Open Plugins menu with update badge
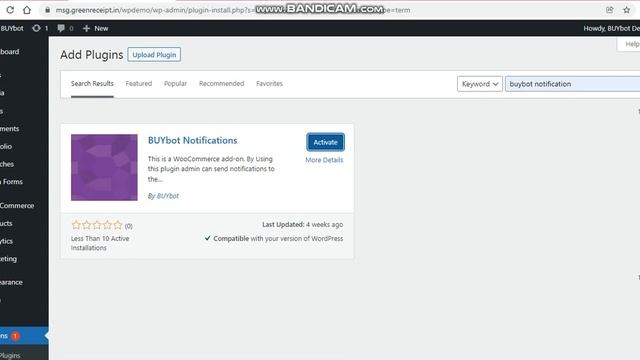The height and width of the screenshot is (360, 640). click(x=24, y=336)
